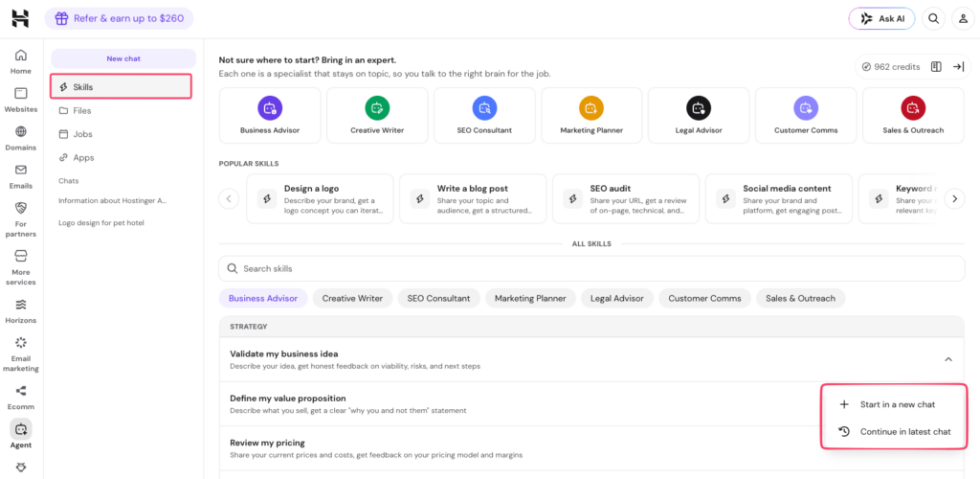This screenshot has width=980, height=479.
Task: Open the Write a blog post skill
Action: [x=473, y=199]
